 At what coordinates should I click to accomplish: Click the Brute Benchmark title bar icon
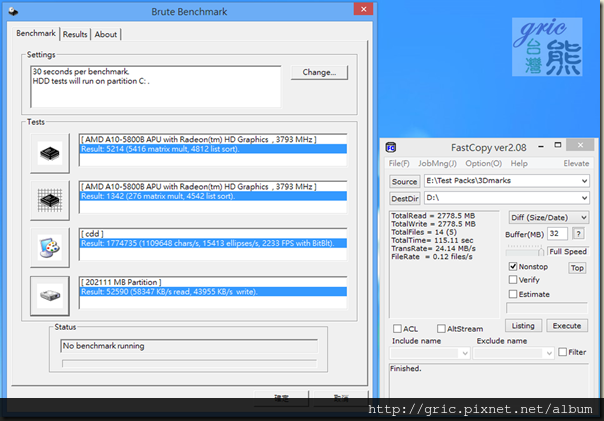(x=13, y=12)
